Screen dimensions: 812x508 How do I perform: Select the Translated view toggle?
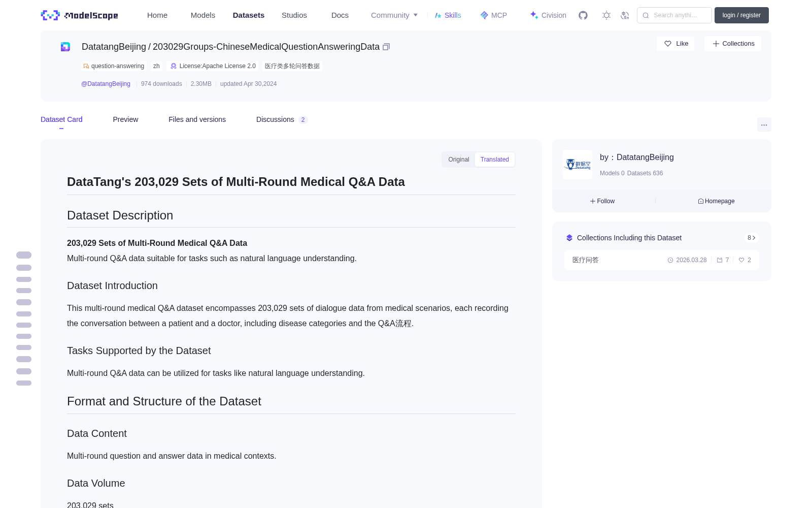click(495, 160)
